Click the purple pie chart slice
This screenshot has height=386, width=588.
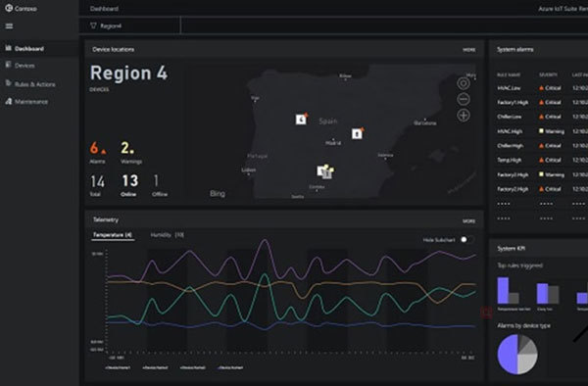click(507, 354)
